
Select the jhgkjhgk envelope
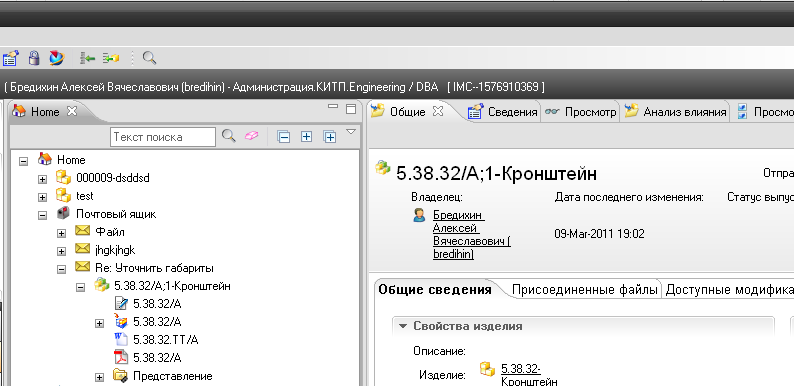click(x=115, y=250)
